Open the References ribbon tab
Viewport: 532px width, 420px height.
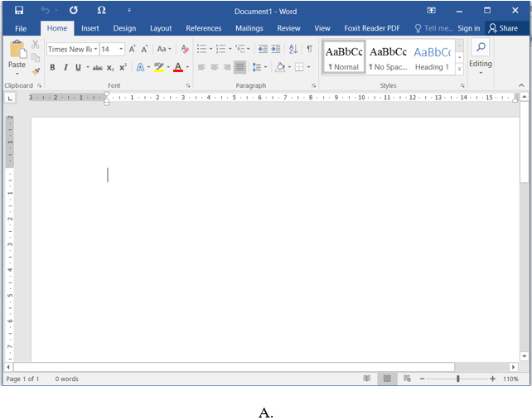[x=203, y=28]
